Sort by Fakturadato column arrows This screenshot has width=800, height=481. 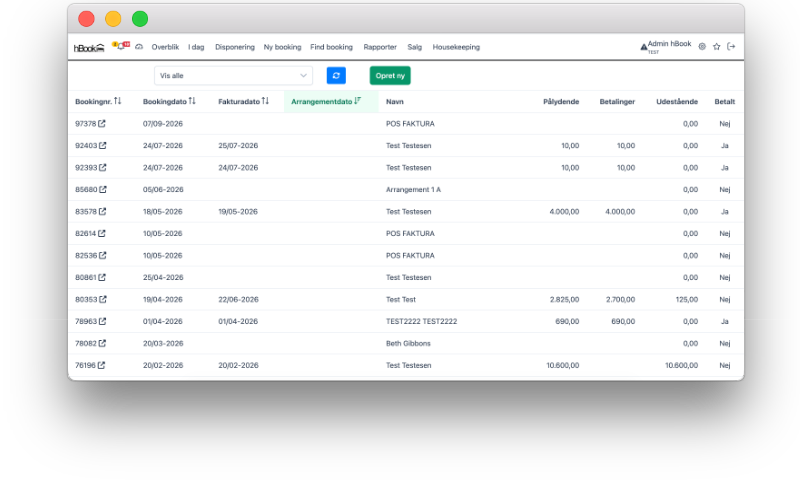pyautogui.click(x=265, y=101)
